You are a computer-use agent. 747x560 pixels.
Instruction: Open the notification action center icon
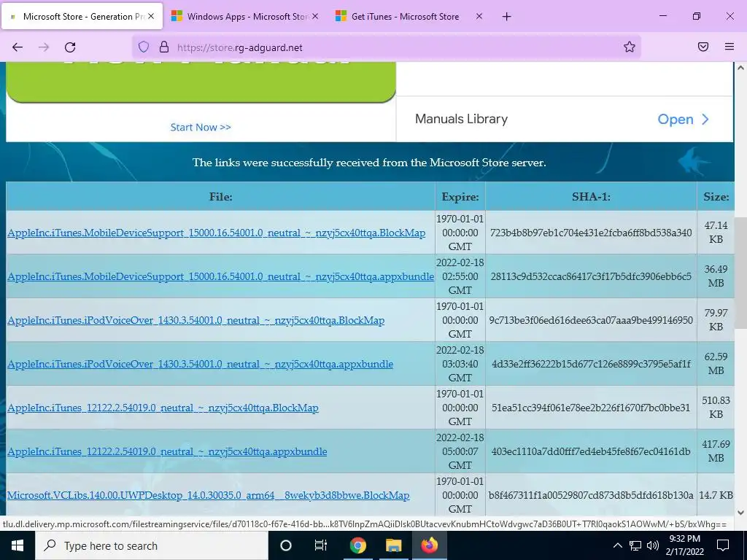click(x=723, y=545)
